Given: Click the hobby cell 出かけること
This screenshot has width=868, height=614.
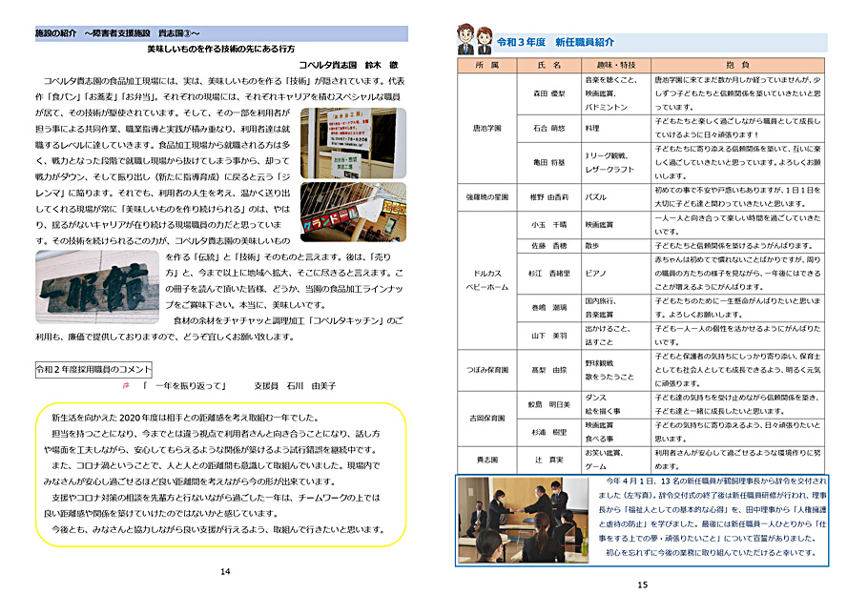Looking at the screenshot, I should 608,329.
